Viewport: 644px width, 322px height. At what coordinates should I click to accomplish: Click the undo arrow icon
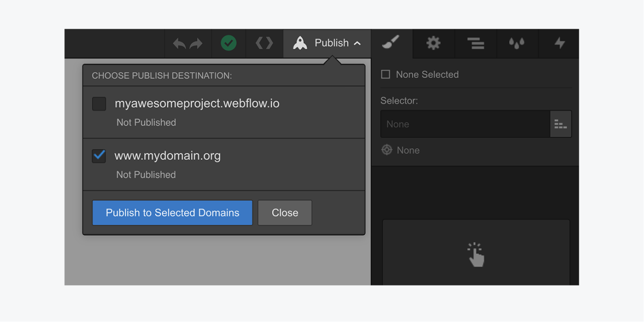coord(179,44)
